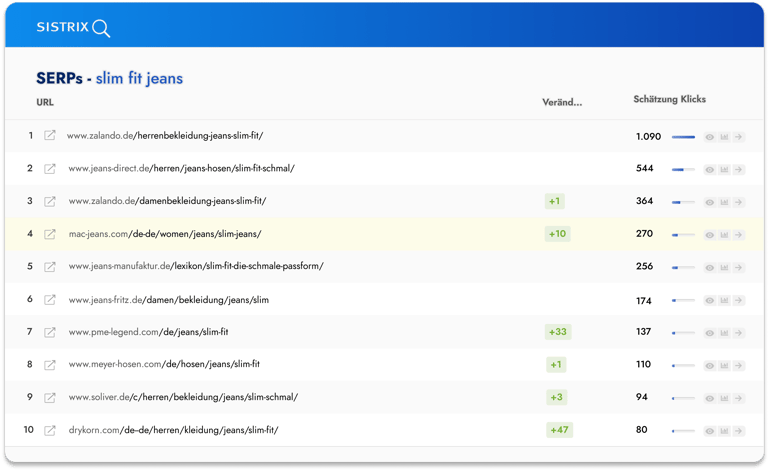
Task: Open zalando.de damenbekleidung-jeans-slim-fit URL
Action: (x=168, y=201)
